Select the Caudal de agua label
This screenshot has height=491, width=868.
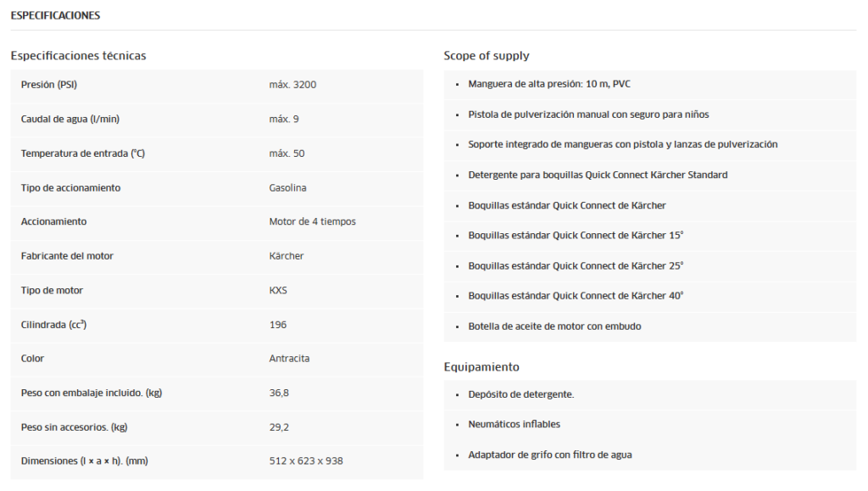tap(64, 119)
